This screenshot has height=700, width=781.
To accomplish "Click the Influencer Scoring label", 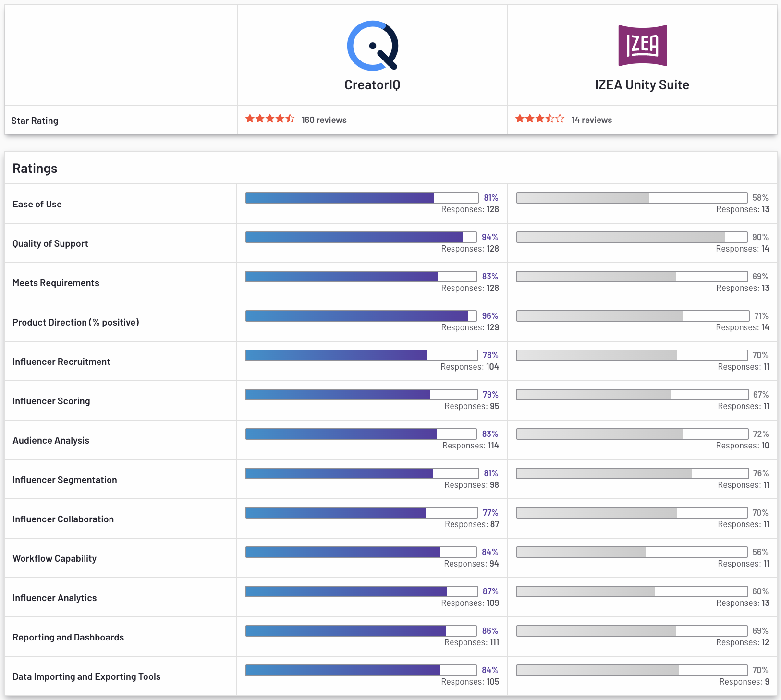I will (x=51, y=401).
